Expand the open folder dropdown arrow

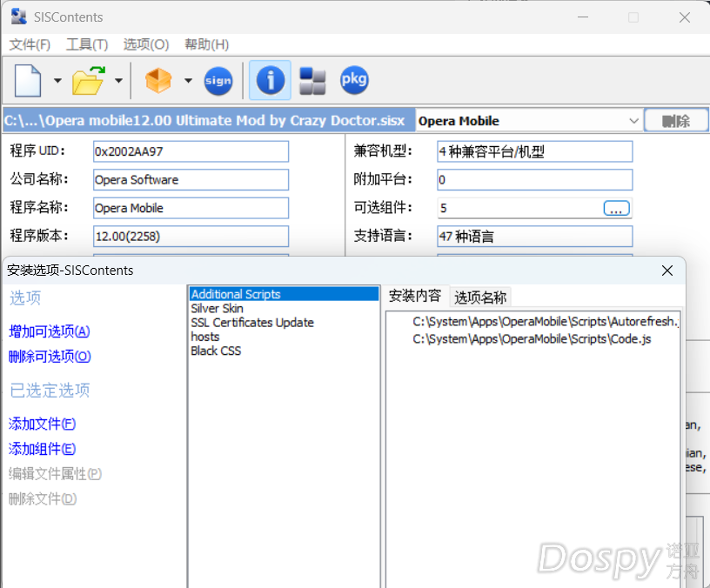pyautogui.click(x=118, y=81)
